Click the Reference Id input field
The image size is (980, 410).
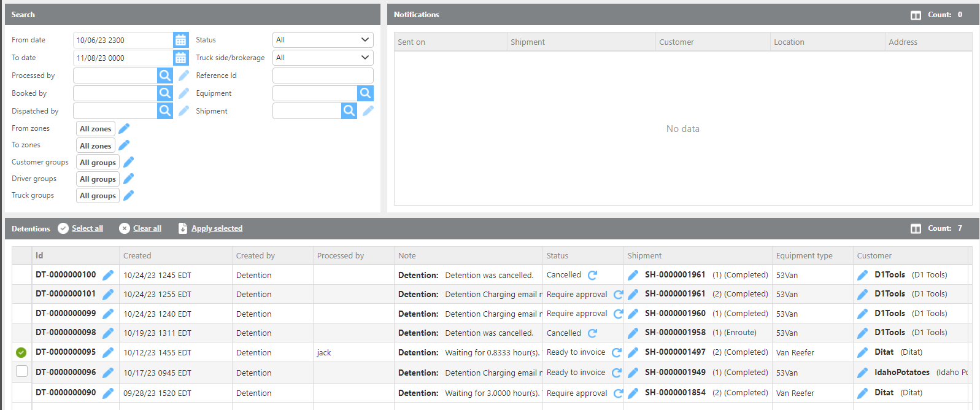(x=323, y=75)
